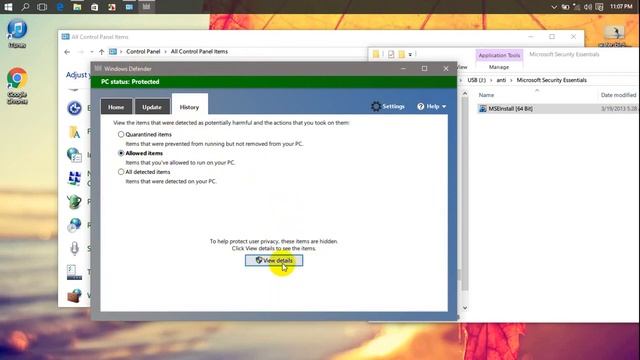Click the Control Panel taskbar icon
Viewport: 640px width, 360px height.
[x=129, y=7]
